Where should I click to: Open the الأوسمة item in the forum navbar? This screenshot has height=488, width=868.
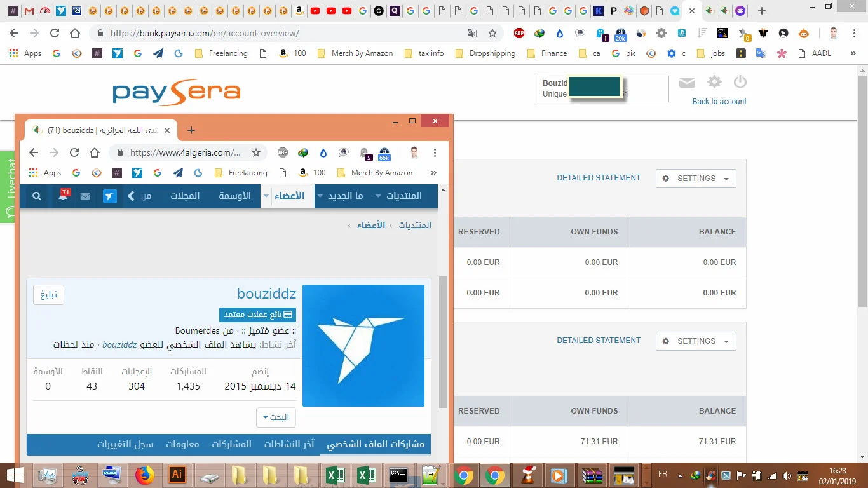[234, 196]
